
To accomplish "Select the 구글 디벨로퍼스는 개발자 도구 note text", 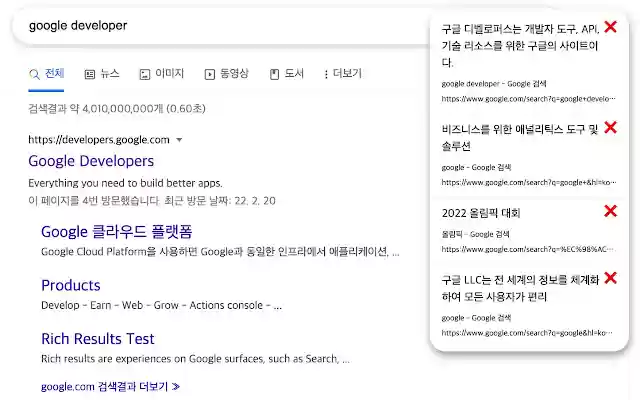I will (520, 45).
